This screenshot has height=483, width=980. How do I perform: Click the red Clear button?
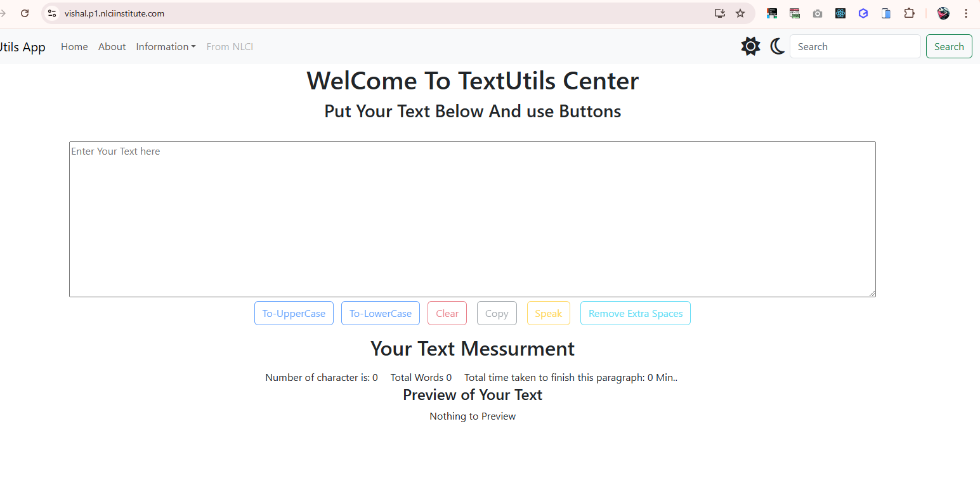click(x=447, y=313)
